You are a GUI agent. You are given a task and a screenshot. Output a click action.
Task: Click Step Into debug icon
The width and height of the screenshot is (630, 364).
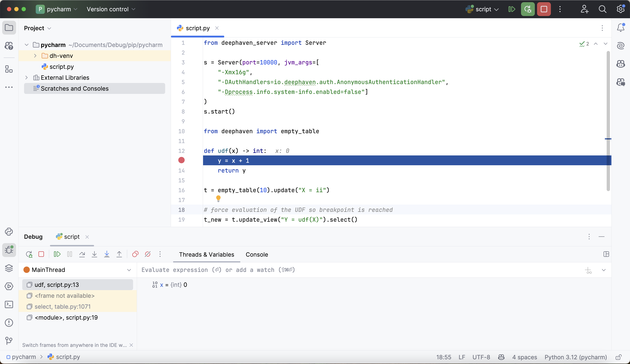94,254
